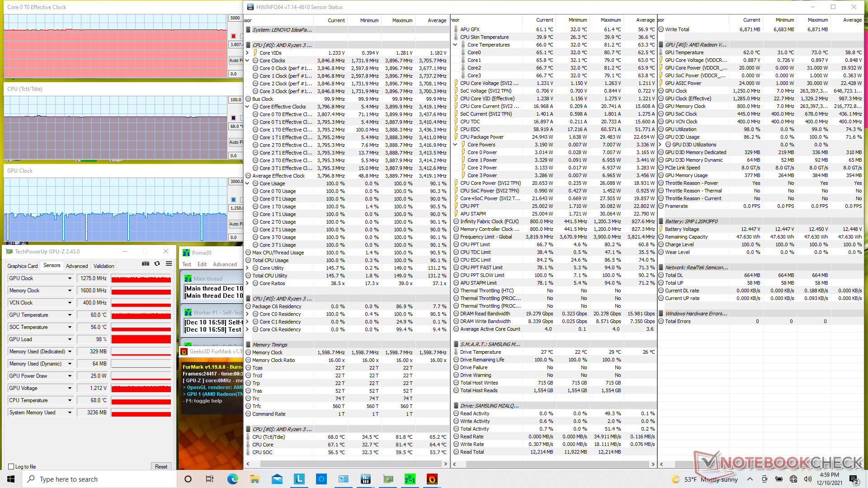Collapse the Core Temperatures group
The height and width of the screenshot is (488, 868).
pyautogui.click(x=455, y=45)
